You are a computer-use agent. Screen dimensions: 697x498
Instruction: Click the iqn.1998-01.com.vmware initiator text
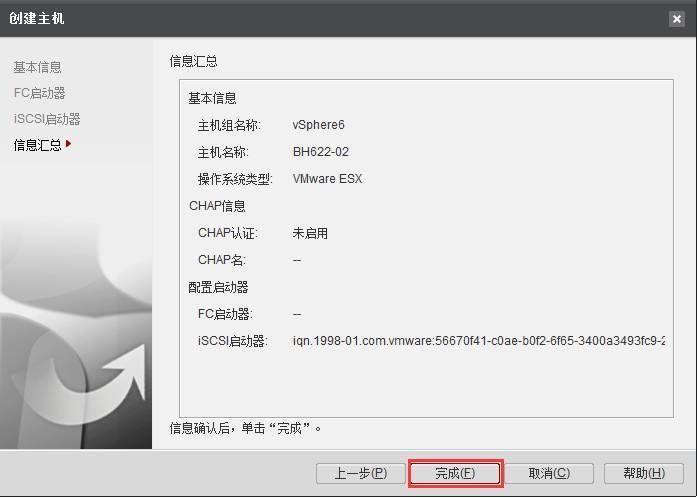478,341
